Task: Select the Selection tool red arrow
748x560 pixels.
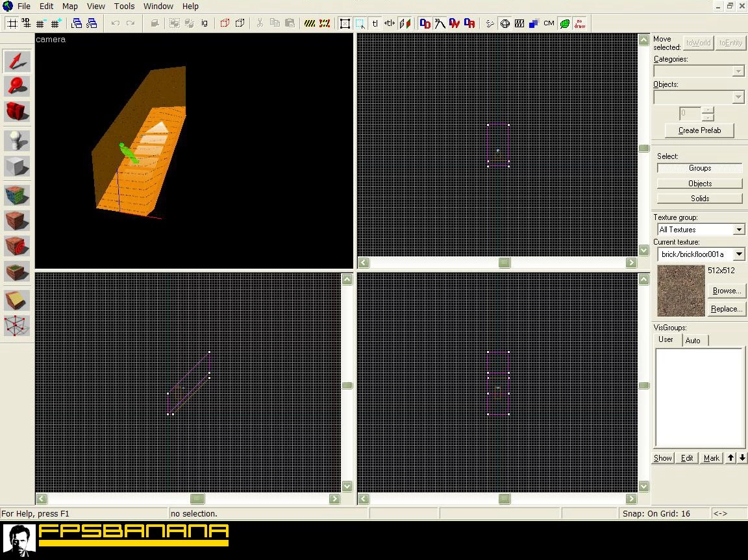Action: pos(17,62)
